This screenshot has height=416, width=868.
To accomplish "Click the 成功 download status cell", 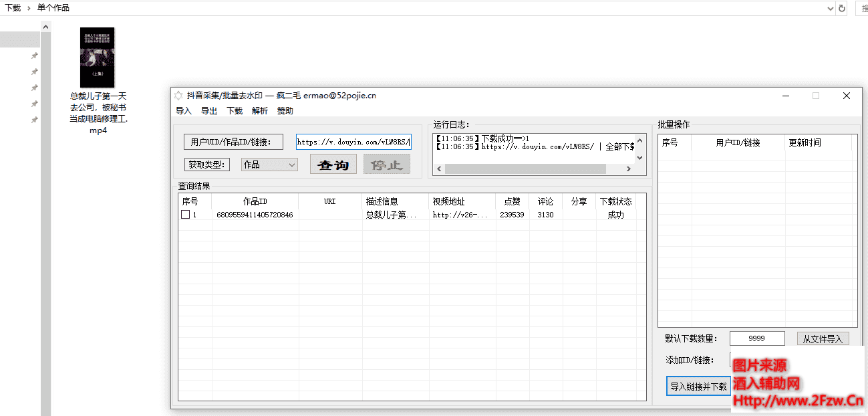I will tap(615, 215).
